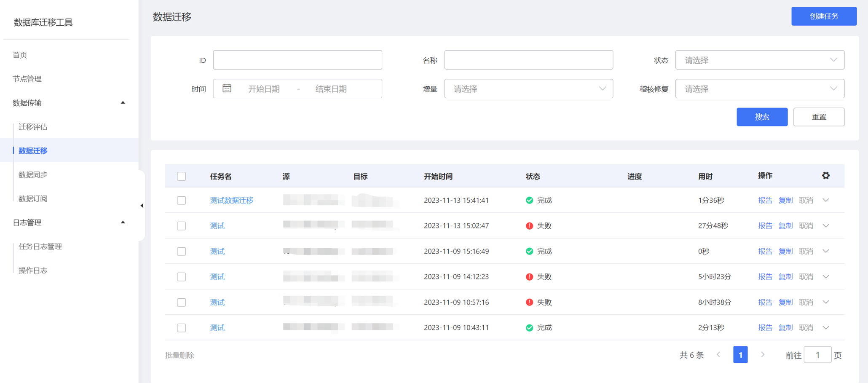Focus the 名称 input field
Viewport: 868px width, 383px height.
pyautogui.click(x=528, y=60)
